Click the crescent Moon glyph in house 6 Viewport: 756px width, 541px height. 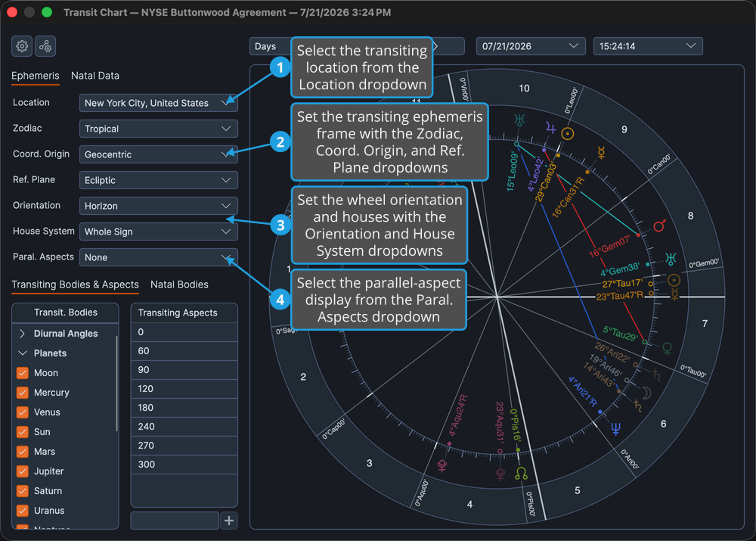pyautogui.click(x=646, y=393)
